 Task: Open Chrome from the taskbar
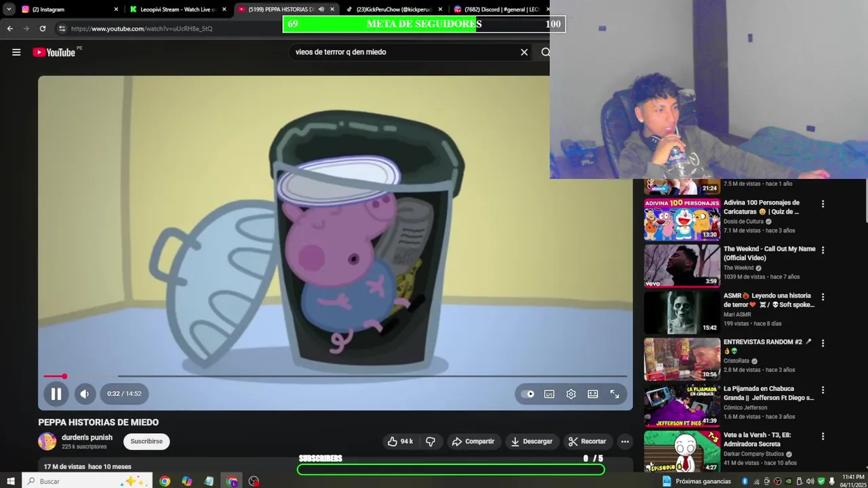point(165,481)
